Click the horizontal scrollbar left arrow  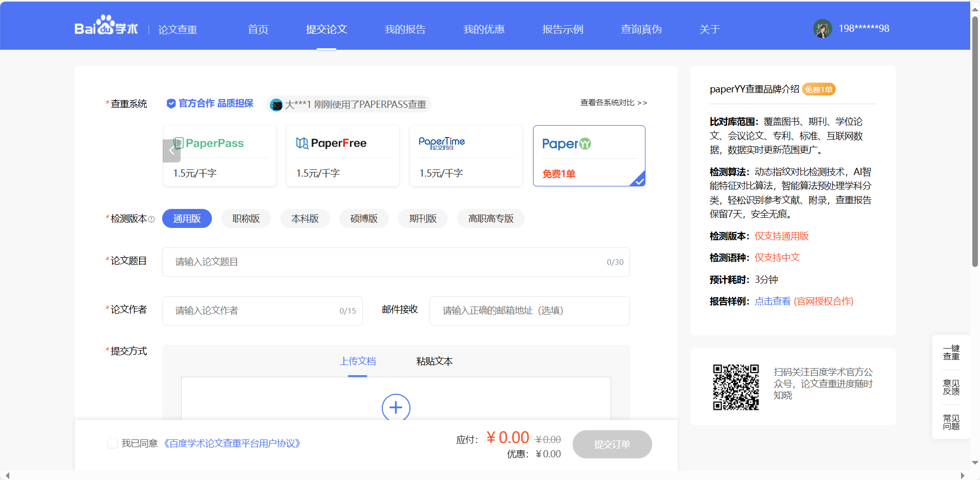(x=7, y=475)
